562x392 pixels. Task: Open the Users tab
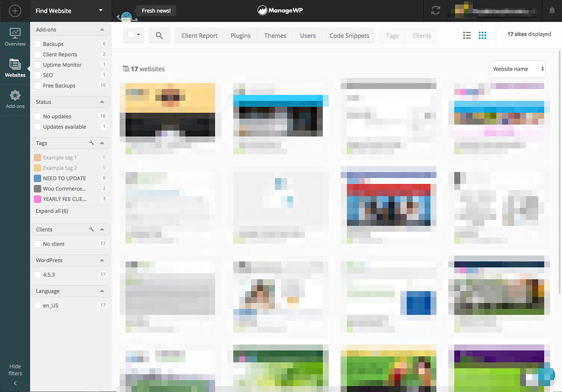[307, 36]
